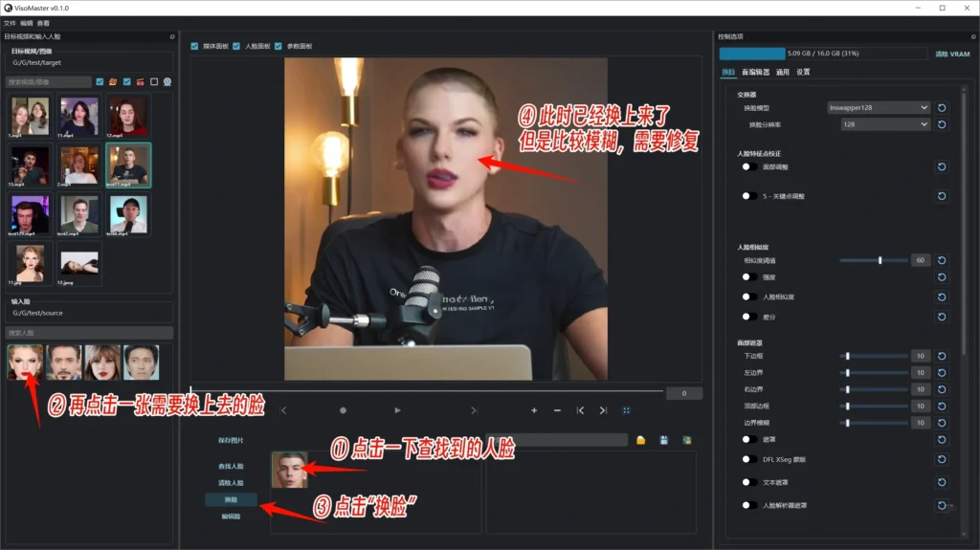The height and width of the screenshot is (550, 980).
Task: Click the 清除 VRAM button
Action: click(x=953, y=55)
